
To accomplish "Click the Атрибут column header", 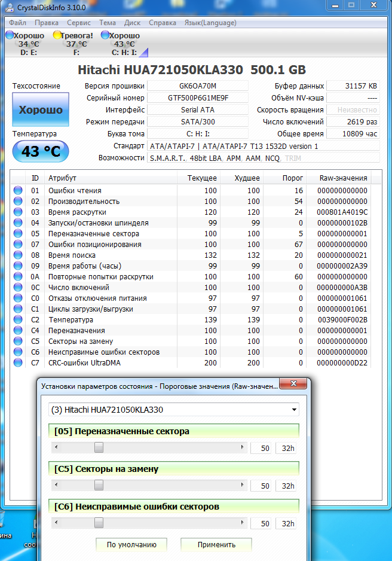I will click(x=111, y=178).
